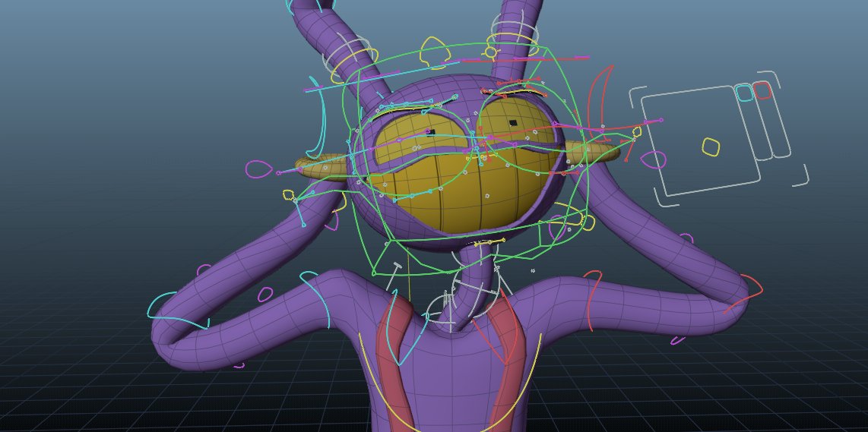Click the character's left black pupil
Screen dimensions: 868x432
tap(431, 133)
